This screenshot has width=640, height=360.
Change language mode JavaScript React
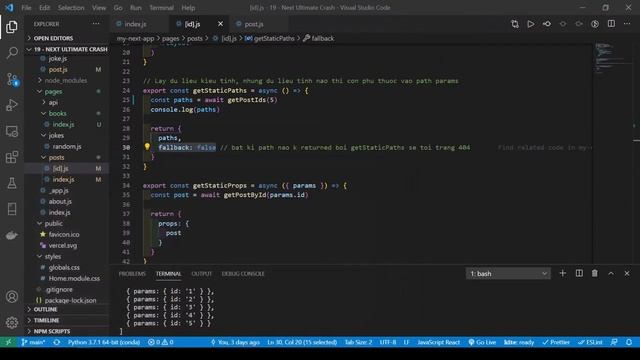438,342
